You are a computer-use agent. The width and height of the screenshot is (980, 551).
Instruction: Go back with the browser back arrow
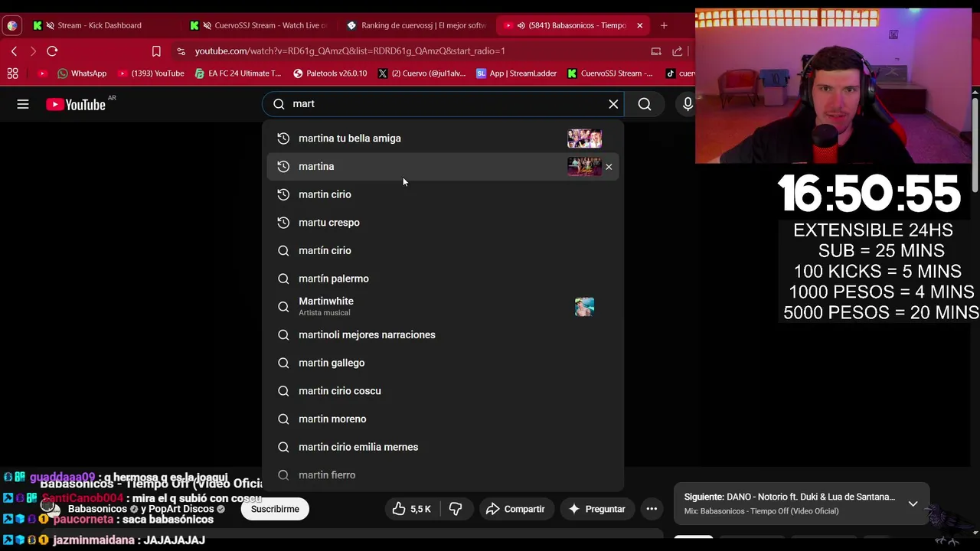[14, 51]
